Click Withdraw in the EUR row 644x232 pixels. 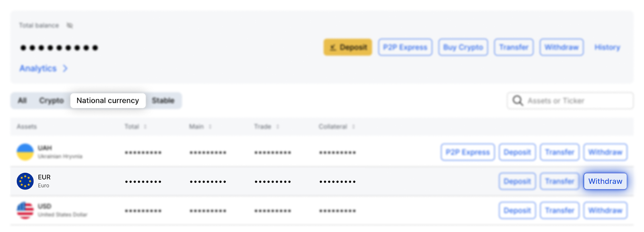point(605,181)
